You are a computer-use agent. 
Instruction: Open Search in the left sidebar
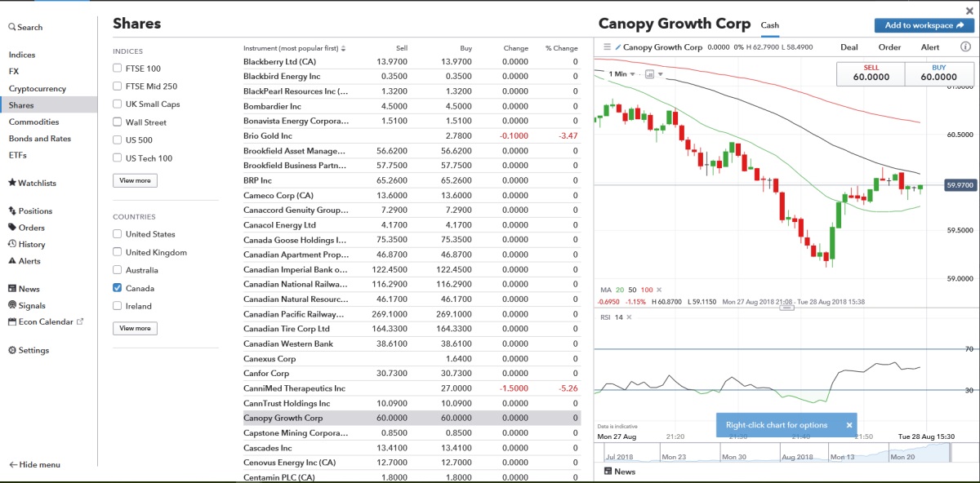tap(25, 27)
